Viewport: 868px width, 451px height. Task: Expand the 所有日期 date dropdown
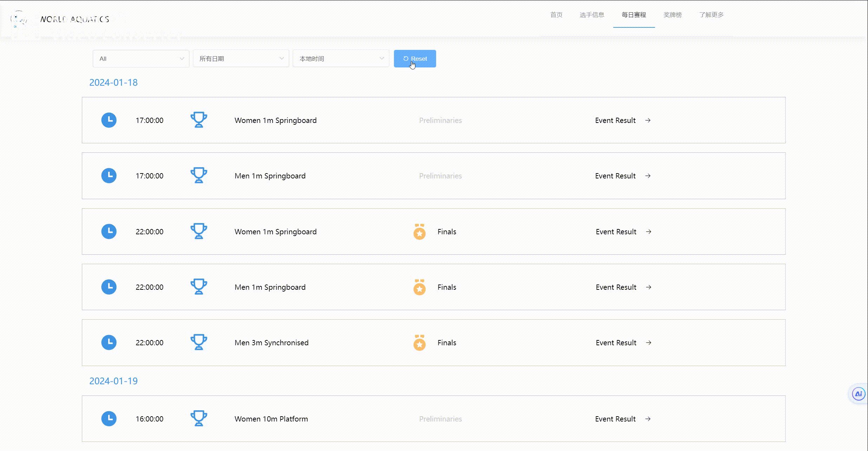click(x=241, y=59)
